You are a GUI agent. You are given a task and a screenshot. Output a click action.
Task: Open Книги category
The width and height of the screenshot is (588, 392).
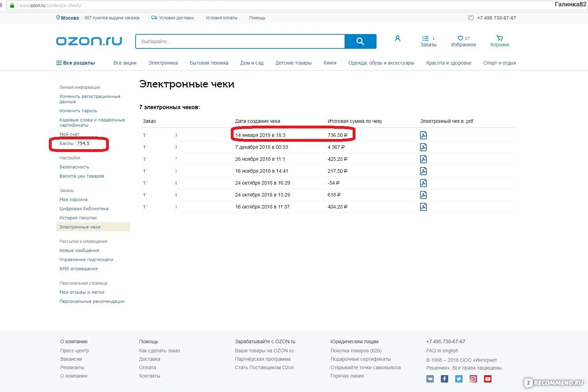click(330, 63)
